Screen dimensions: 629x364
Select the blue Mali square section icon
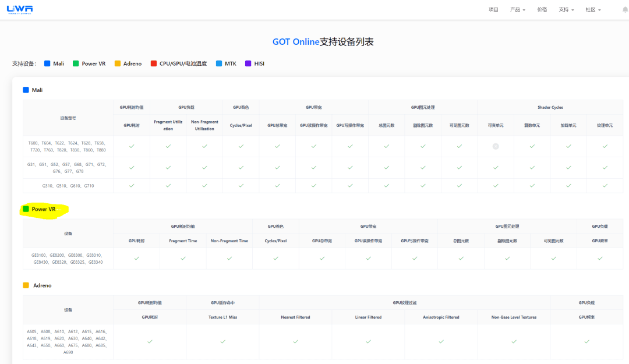(24, 90)
